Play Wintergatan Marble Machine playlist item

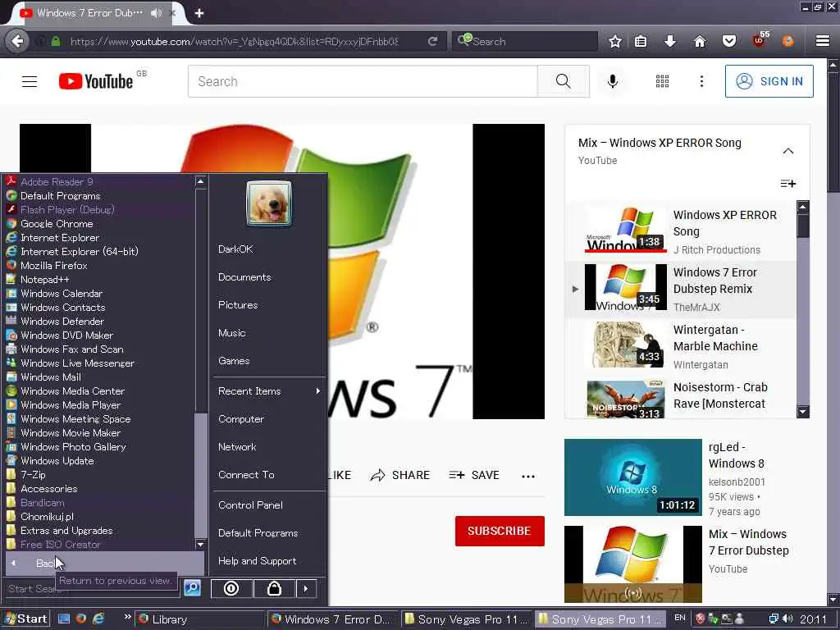pyautogui.click(x=680, y=347)
